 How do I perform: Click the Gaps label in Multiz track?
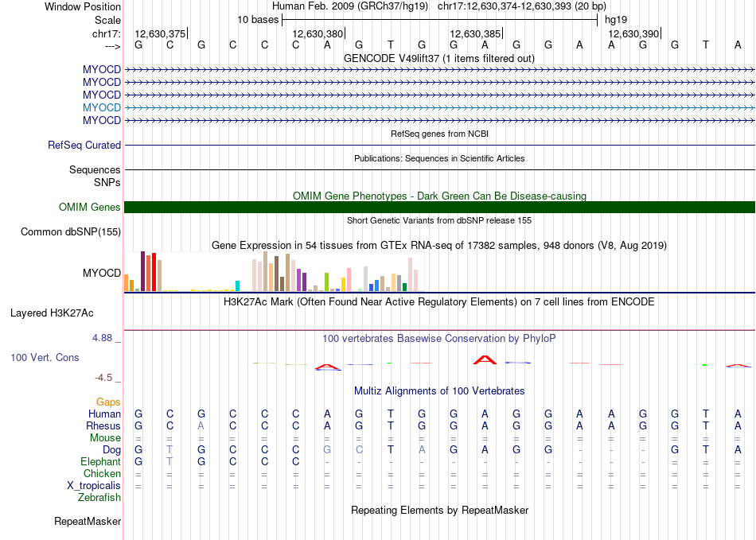[x=108, y=402]
